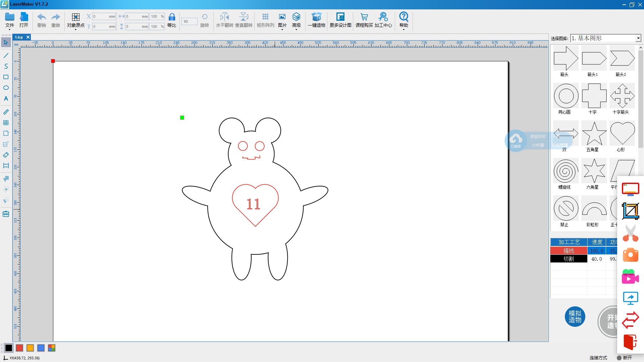The image size is (644, 362).
Task: Select the ellipse tool
Action: pyautogui.click(x=6, y=88)
